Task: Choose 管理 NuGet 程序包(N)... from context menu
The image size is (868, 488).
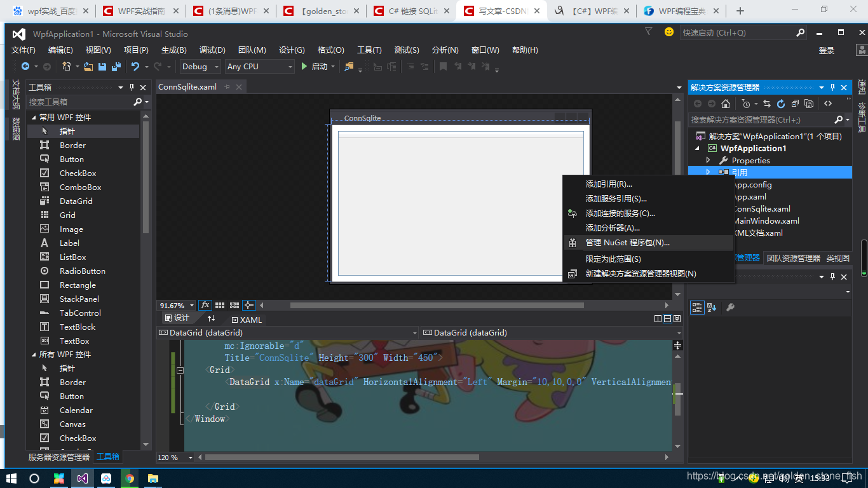Action: tap(649, 243)
